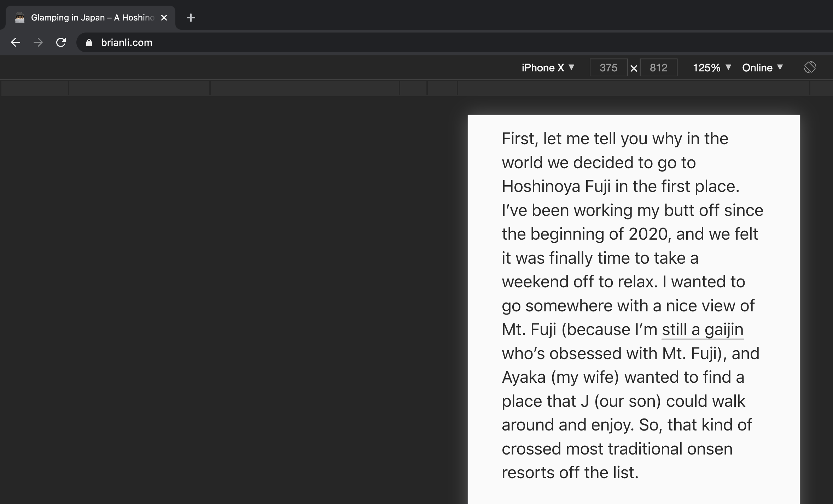Open the Online throttling dropdown
833x504 pixels.
[x=763, y=68]
